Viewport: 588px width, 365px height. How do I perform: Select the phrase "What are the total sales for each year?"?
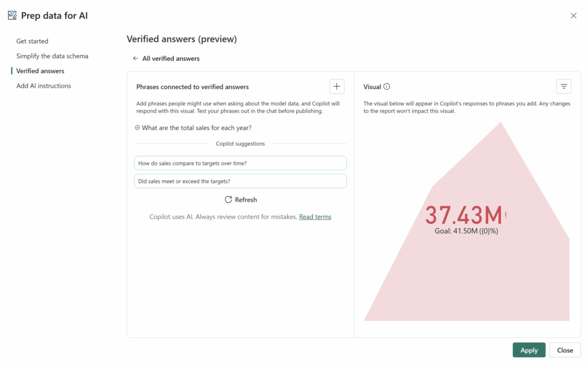click(196, 128)
